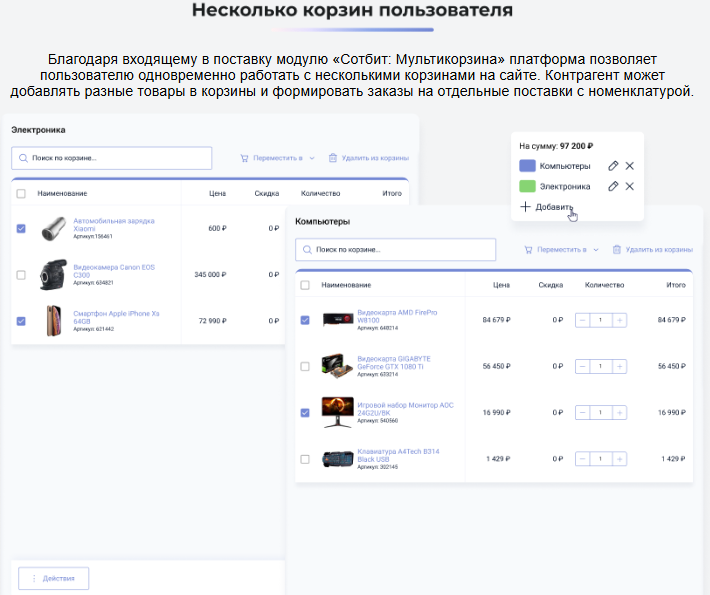Click pencil edit icon for Компьютеры basket
This screenshot has width=710, height=595.
click(613, 166)
